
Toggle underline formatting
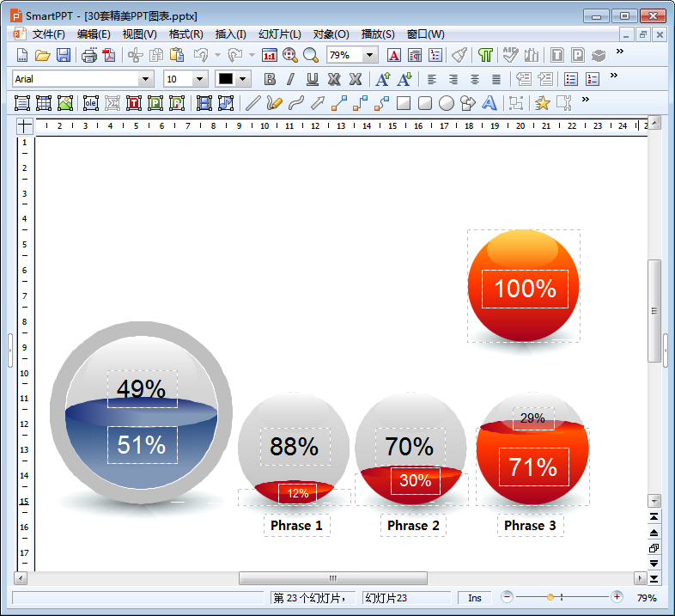[312, 79]
